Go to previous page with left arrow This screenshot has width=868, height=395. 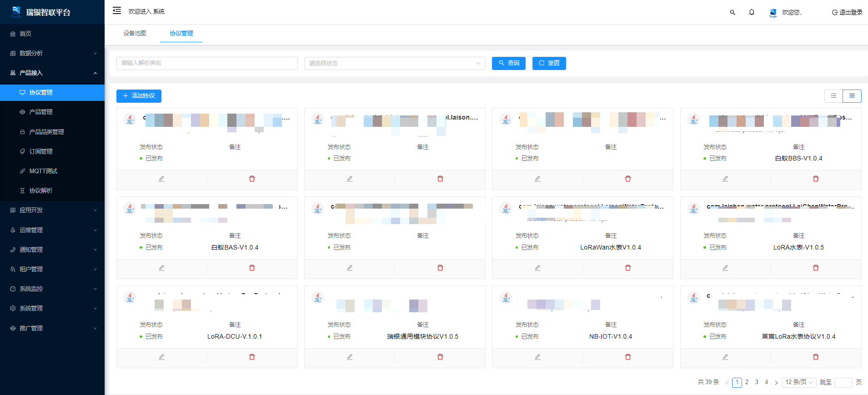[x=727, y=383]
